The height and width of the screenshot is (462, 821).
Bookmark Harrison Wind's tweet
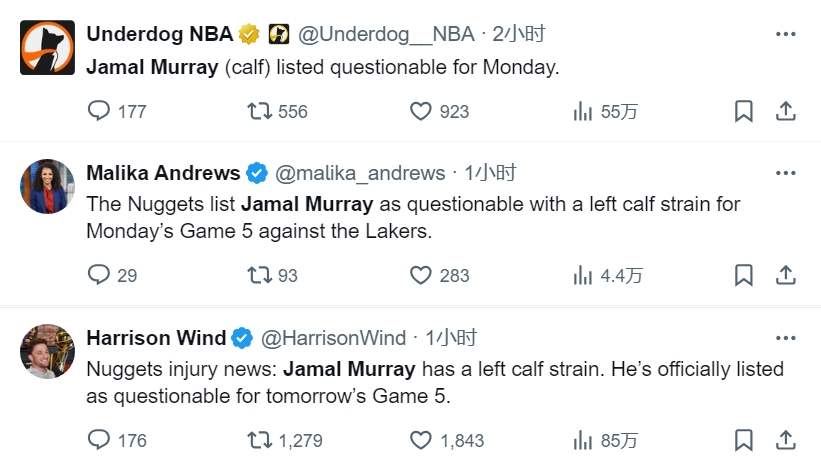744,440
